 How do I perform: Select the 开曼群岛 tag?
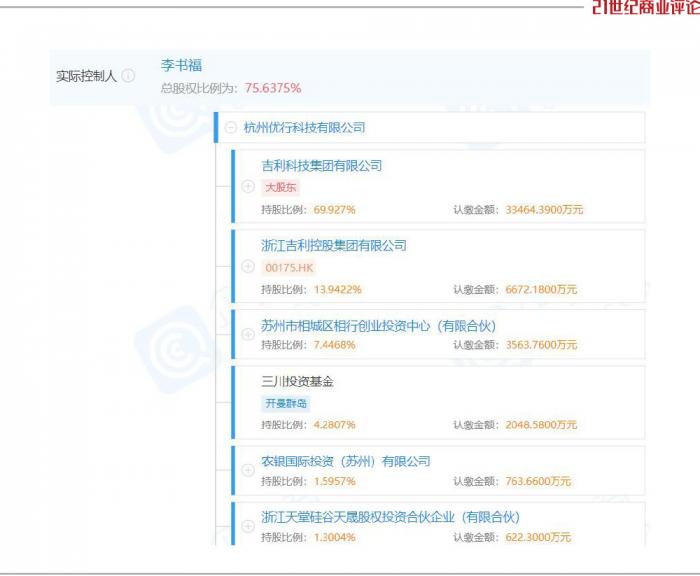286,404
